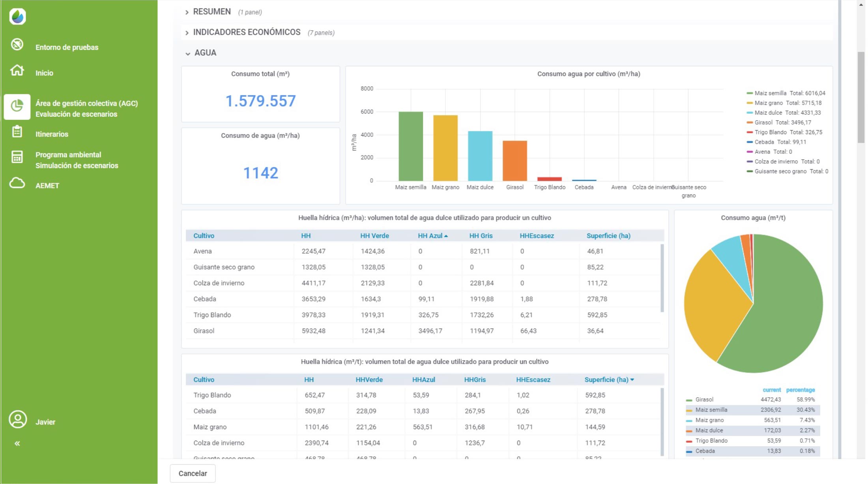
Task: Toggle Maiz dulce in bar chart legend
Action: click(x=784, y=113)
